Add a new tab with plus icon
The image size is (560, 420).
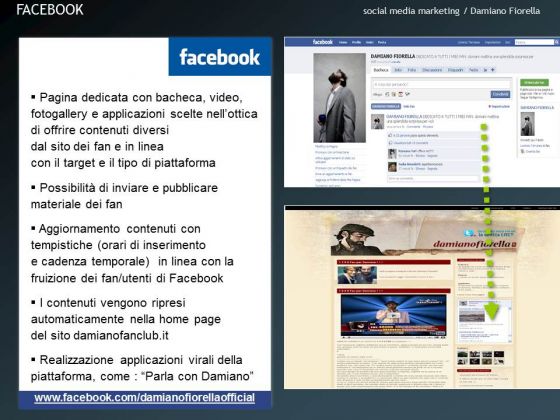coord(492,70)
